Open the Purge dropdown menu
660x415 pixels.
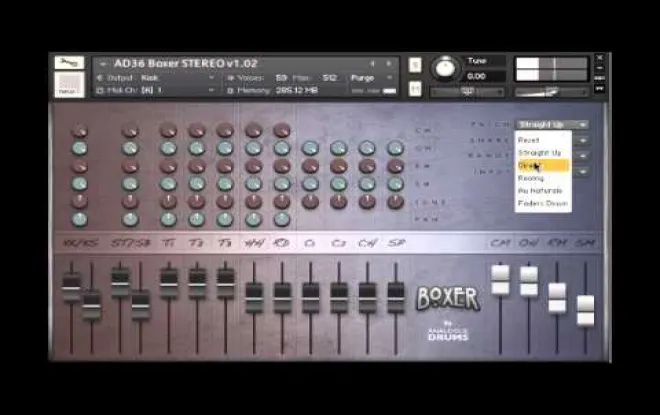click(x=371, y=78)
